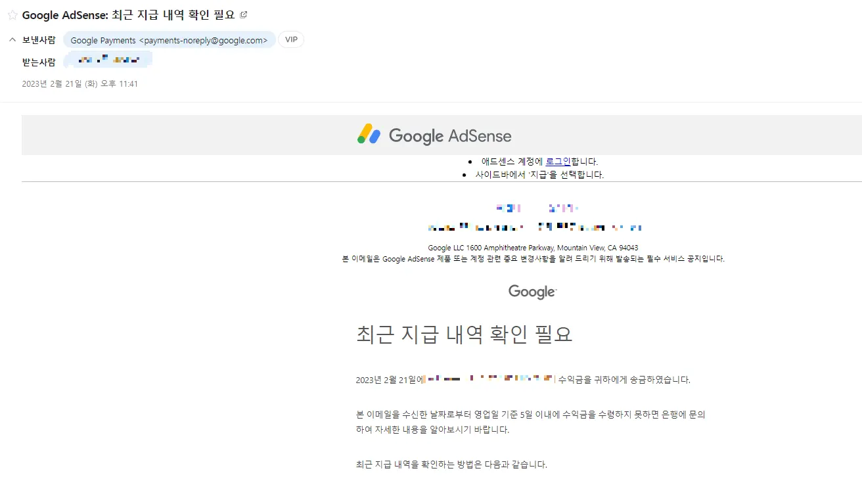
Task: Select the email subject title text
Action: [128, 15]
